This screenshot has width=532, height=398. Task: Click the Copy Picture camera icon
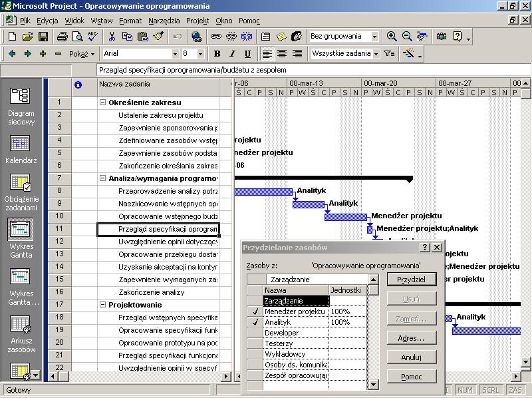click(x=442, y=37)
